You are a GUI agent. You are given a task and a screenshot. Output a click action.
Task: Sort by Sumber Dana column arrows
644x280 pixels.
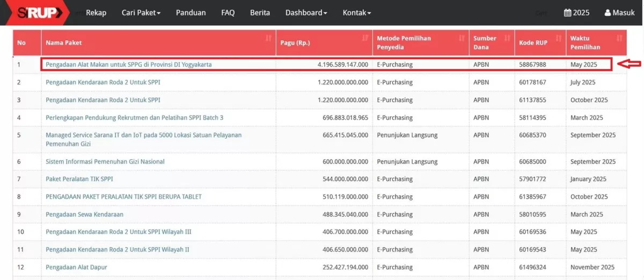pyautogui.click(x=507, y=38)
